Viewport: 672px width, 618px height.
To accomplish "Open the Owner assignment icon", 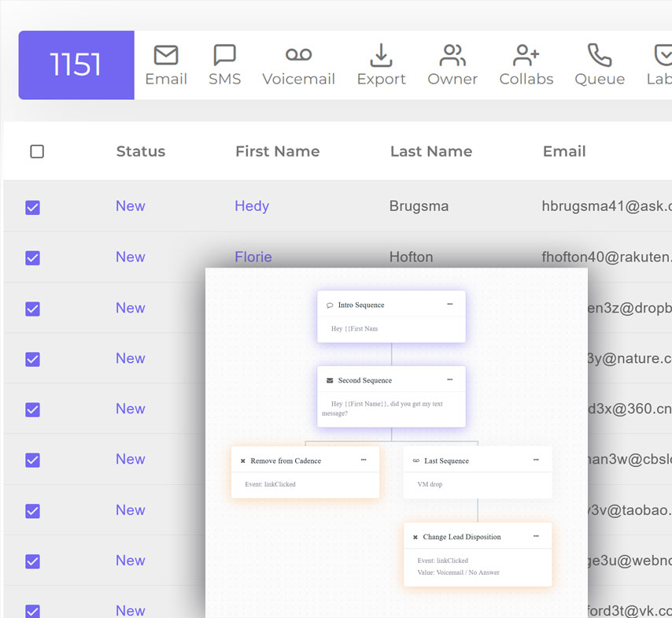I will point(452,56).
